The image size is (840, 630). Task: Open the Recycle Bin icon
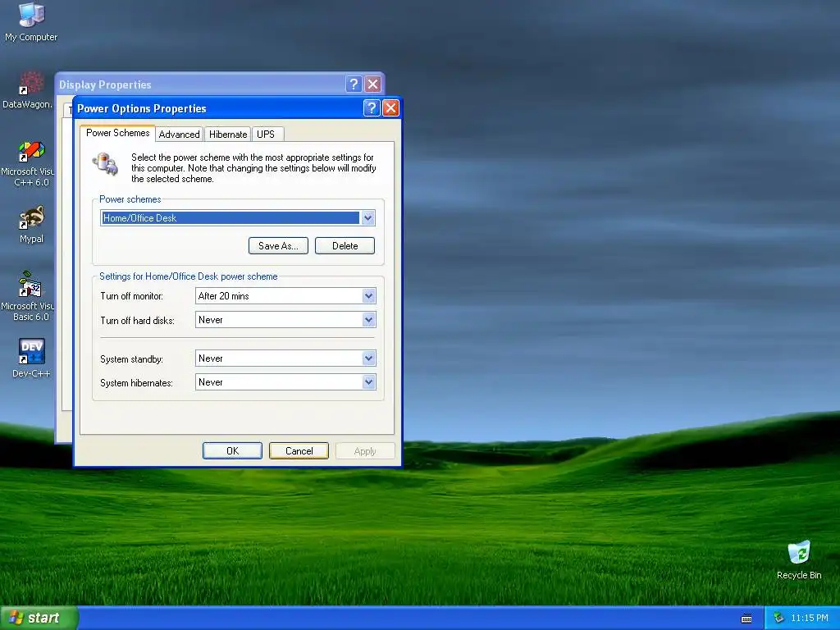click(x=799, y=559)
